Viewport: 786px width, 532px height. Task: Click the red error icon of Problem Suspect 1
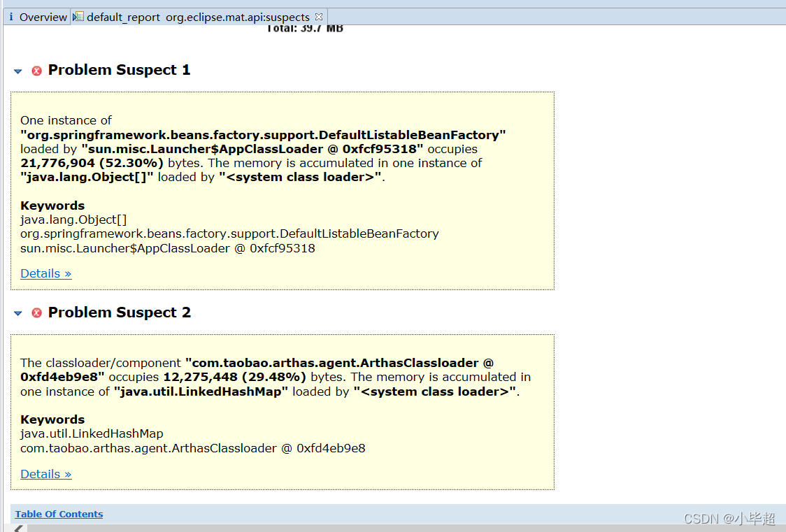click(36, 71)
